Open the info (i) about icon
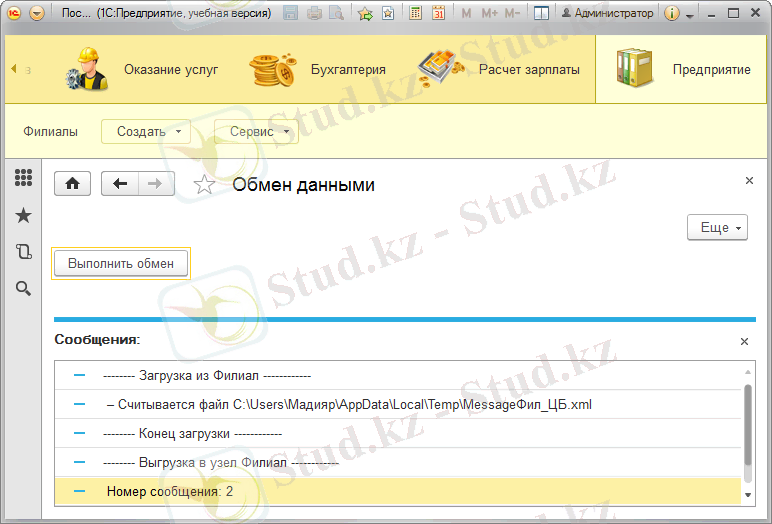The height and width of the screenshot is (524, 772). click(x=671, y=13)
